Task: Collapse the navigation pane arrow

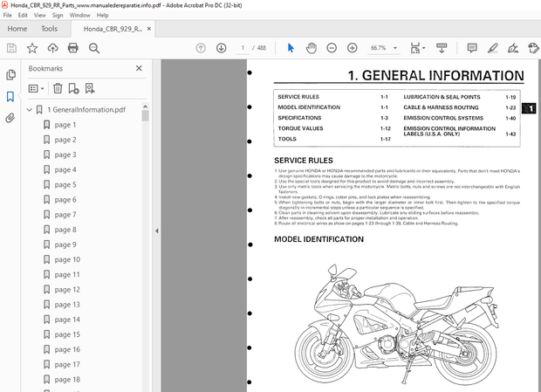Action: [x=157, y=230]
